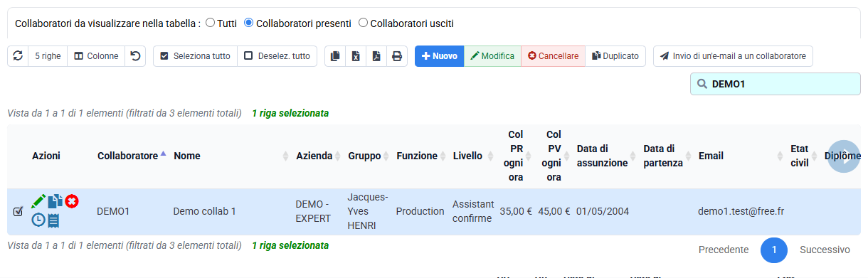Click Deselez. tutto button

pos(277,56)
